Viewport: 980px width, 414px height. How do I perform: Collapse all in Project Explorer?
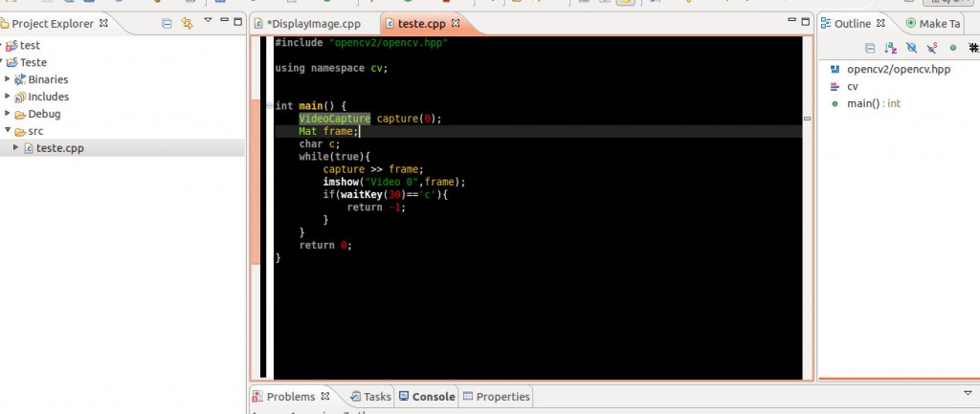pyautogui.click(x=167, y=24)
